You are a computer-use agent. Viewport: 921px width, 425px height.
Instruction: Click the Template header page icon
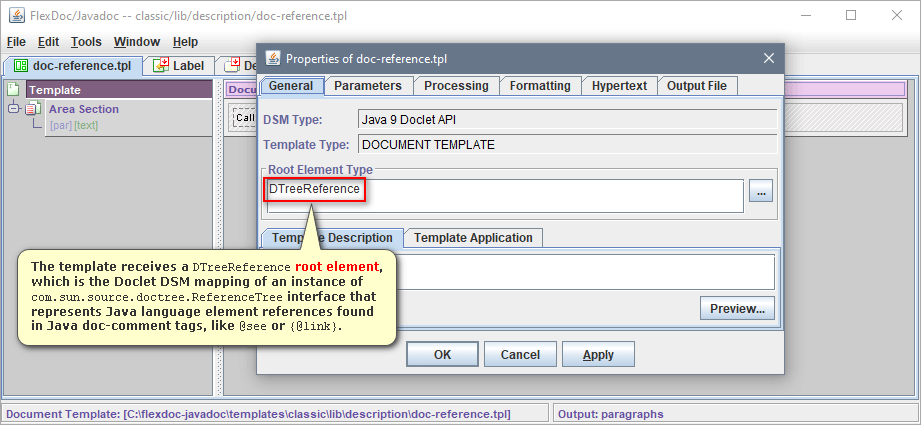(x=13, y=90)
